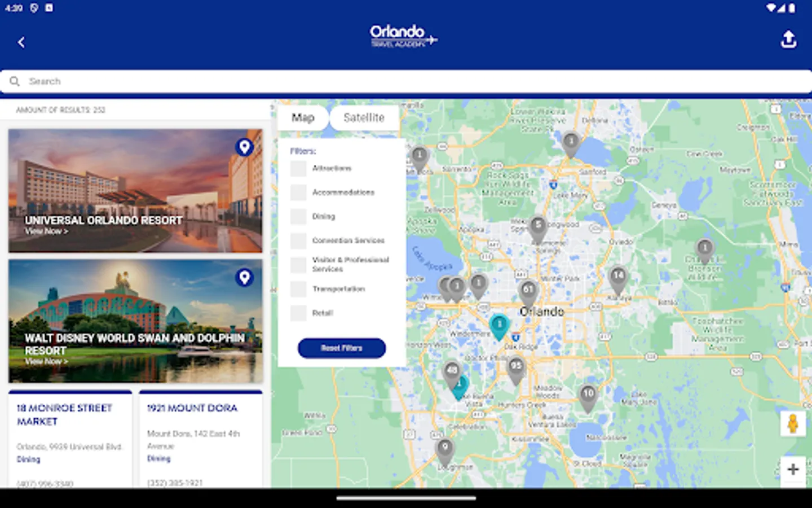This screenshot has height=508, width=812.
Task: Check the Attractions filter
Action: [298, 168]
